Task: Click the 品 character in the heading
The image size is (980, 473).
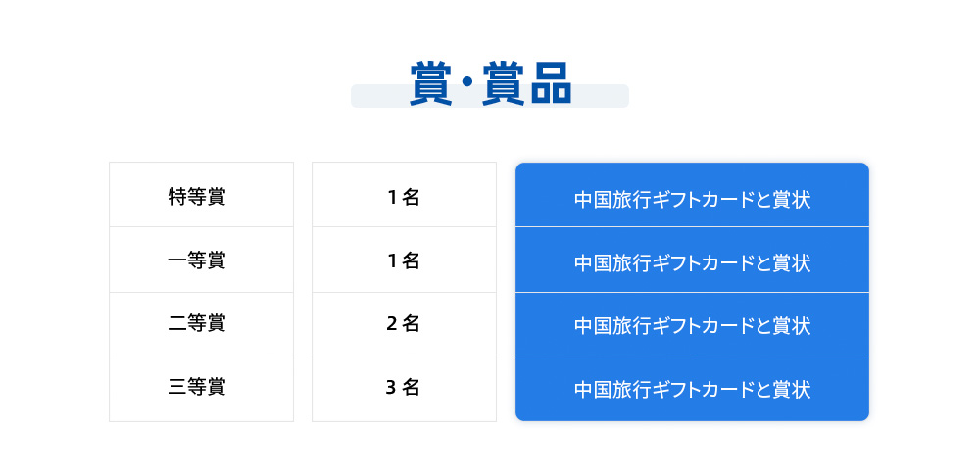Action: [550, 83]
